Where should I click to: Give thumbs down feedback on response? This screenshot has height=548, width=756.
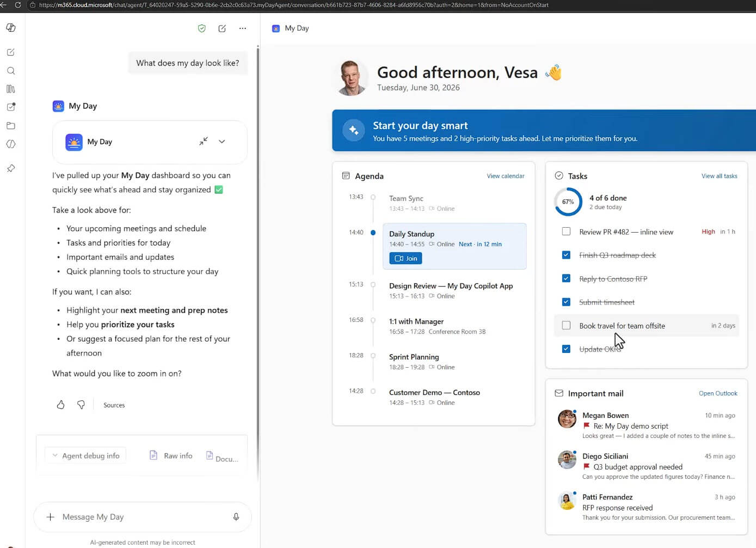[81, 405]
